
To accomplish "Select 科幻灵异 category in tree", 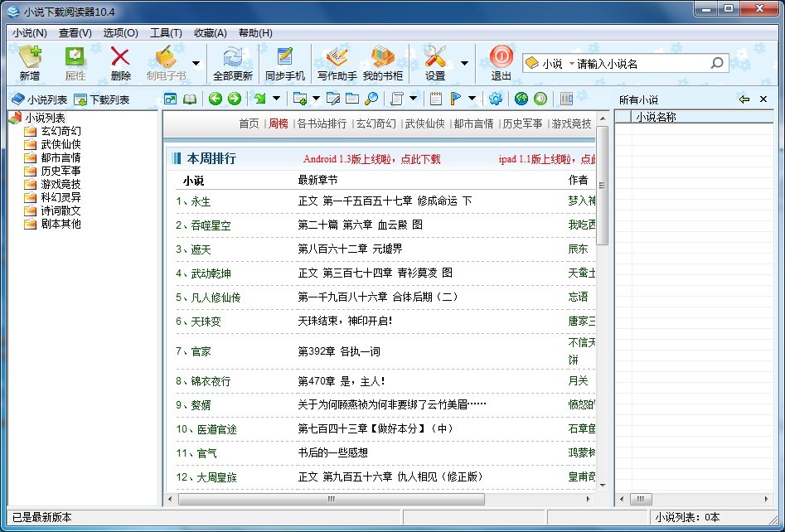I will 61,197.
